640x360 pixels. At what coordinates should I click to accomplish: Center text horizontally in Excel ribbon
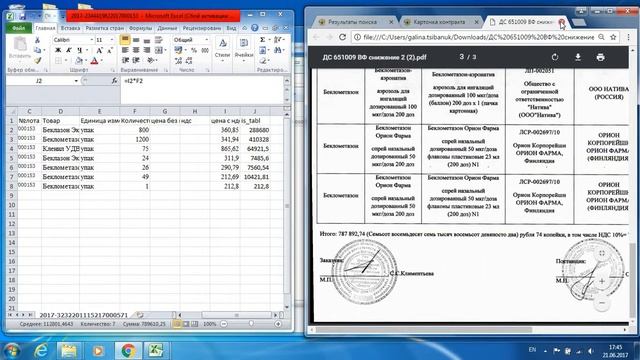pyautogui.click(x=136, y=50)
